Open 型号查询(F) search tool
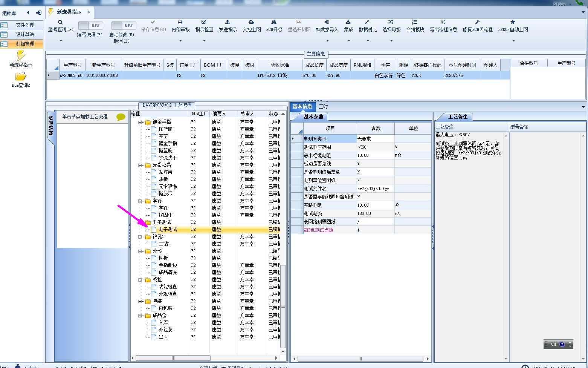Viewport: 588px width, 368px height. coord(60,22)
